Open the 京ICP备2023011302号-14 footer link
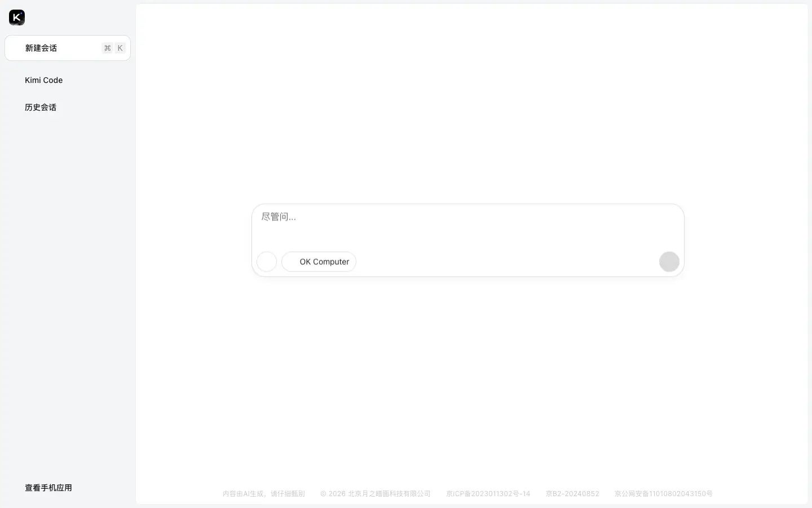Viewport: 812px width, 508px height. (x=488, y=494)
